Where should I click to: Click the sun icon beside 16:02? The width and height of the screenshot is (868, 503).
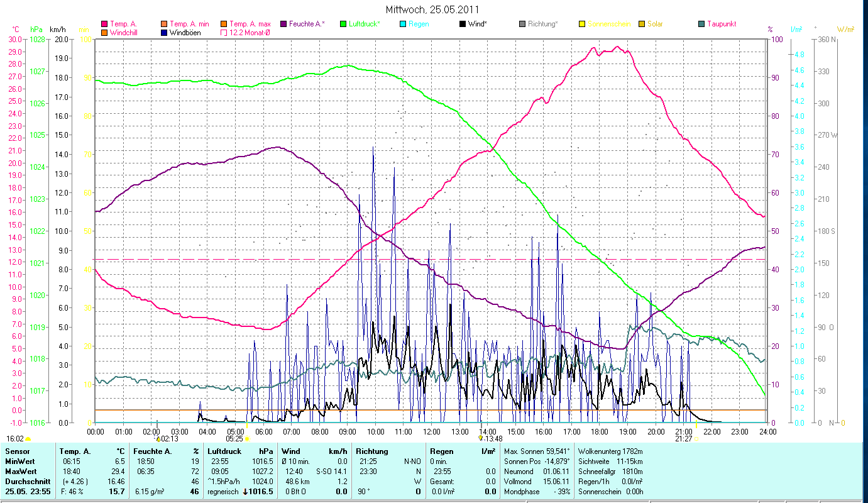coord(28,439)
